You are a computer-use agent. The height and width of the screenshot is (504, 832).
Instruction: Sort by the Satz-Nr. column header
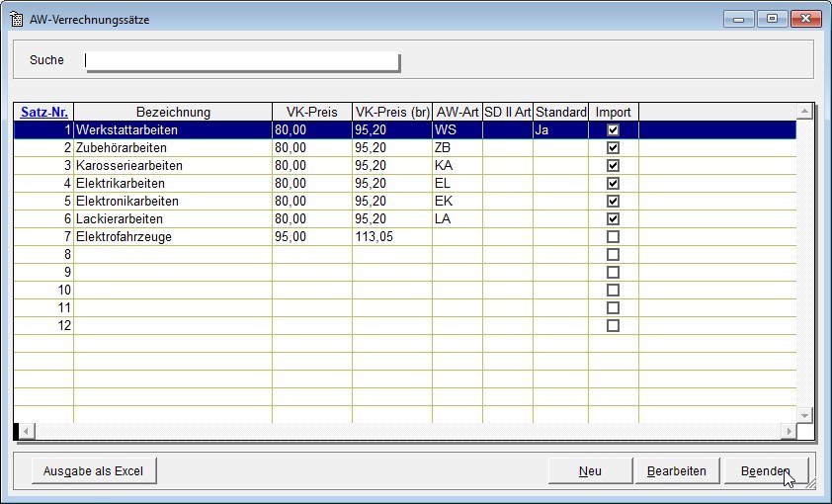pos(44,112)
